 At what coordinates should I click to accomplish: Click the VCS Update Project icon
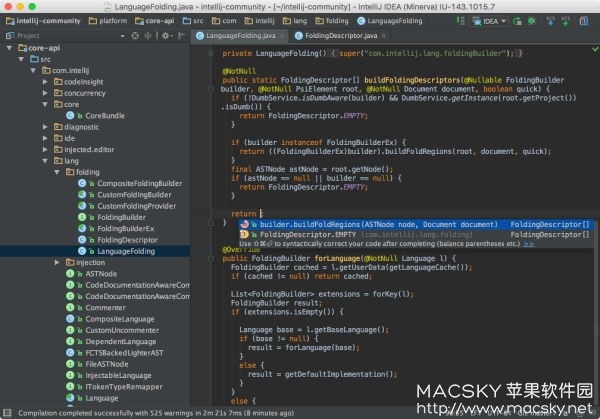coord(550,21)
